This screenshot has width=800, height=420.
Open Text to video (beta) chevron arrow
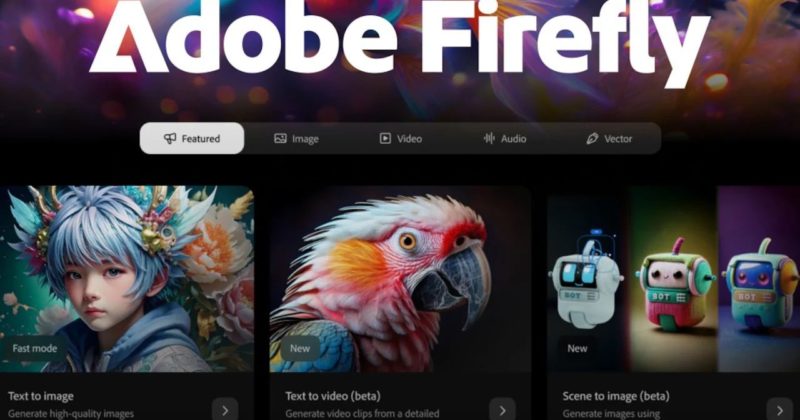point(503,410)
